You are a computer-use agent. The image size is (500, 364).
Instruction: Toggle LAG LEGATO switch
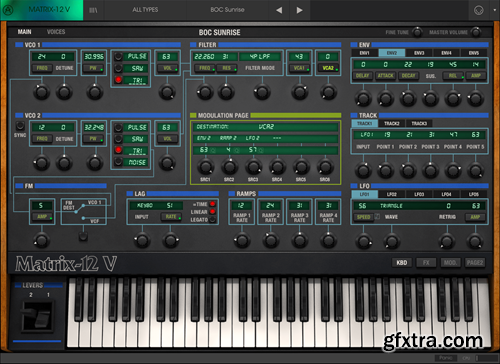click(x=212, y=220)
